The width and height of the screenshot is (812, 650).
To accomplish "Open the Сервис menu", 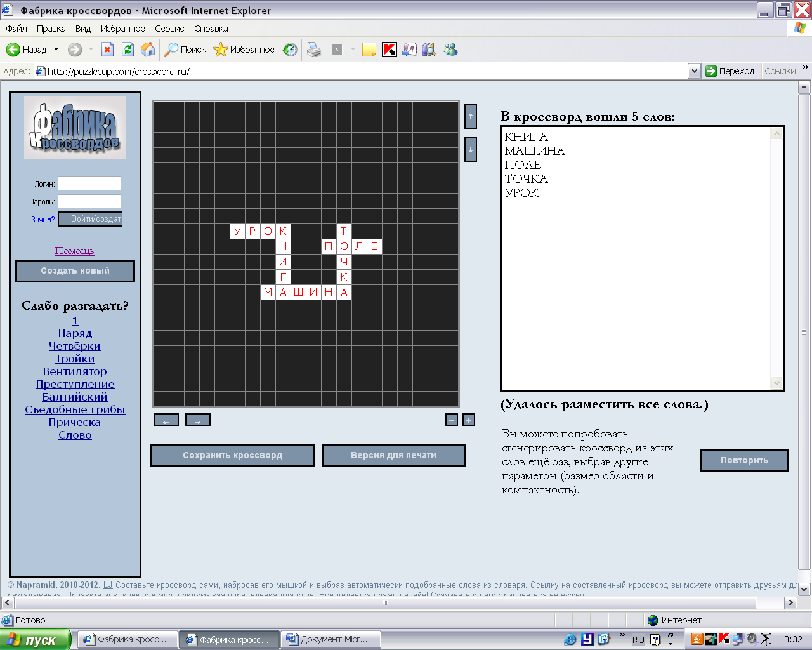I will (x=169, y=29).
